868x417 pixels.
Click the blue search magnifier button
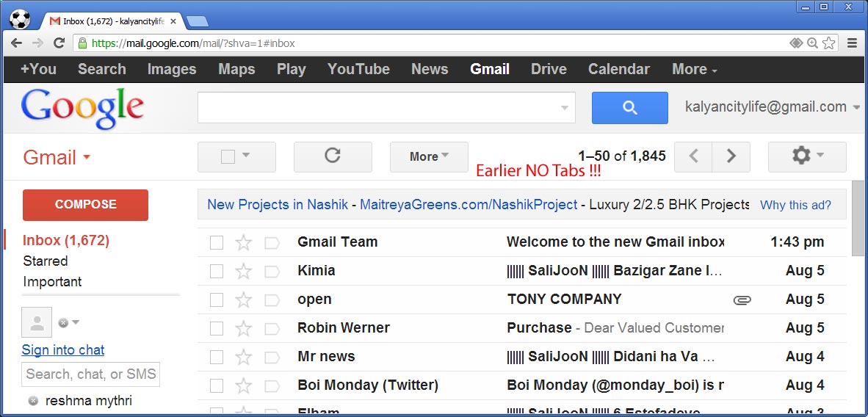pyautogui.click(x=630, y=107)
